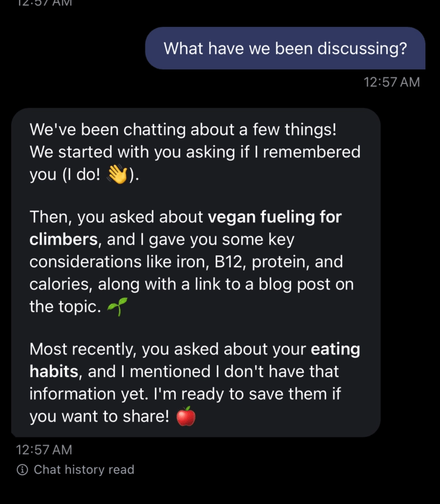Open the 'Chat history read' label
Image resolution: width=440 pixels, height=504 pixels.
tap(84, 470)
